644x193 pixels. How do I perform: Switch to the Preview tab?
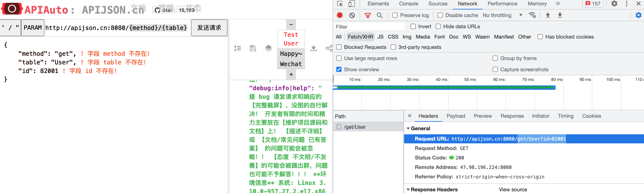point(483,116)
